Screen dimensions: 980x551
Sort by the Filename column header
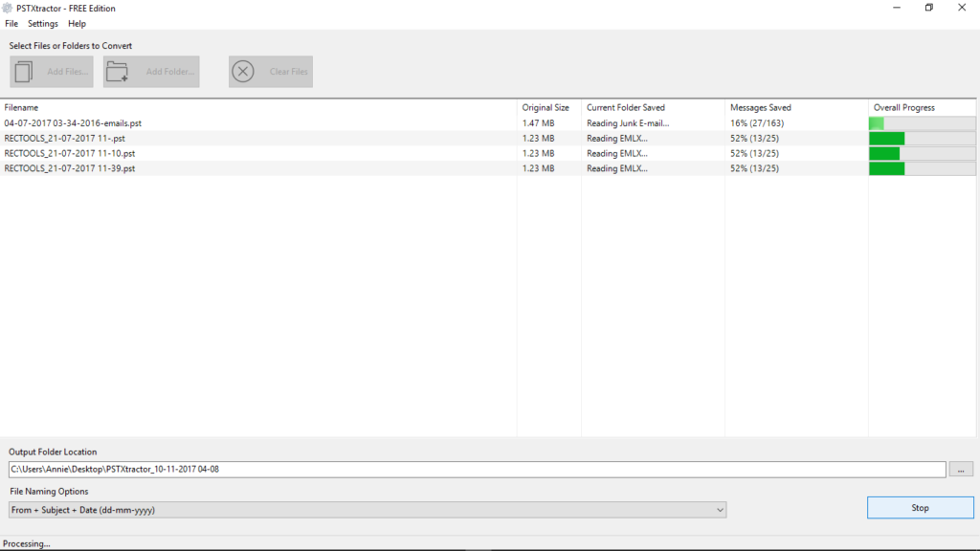coord(258,107)
